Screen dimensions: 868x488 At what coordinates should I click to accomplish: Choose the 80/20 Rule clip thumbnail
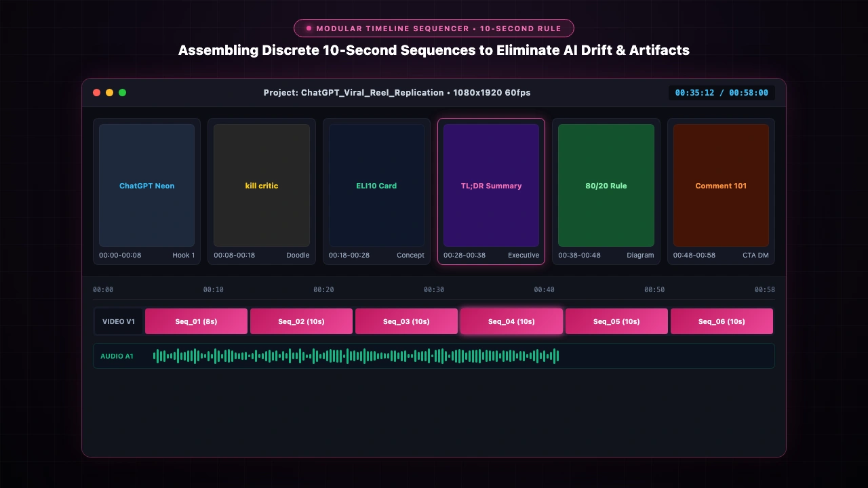click(606, 185)
